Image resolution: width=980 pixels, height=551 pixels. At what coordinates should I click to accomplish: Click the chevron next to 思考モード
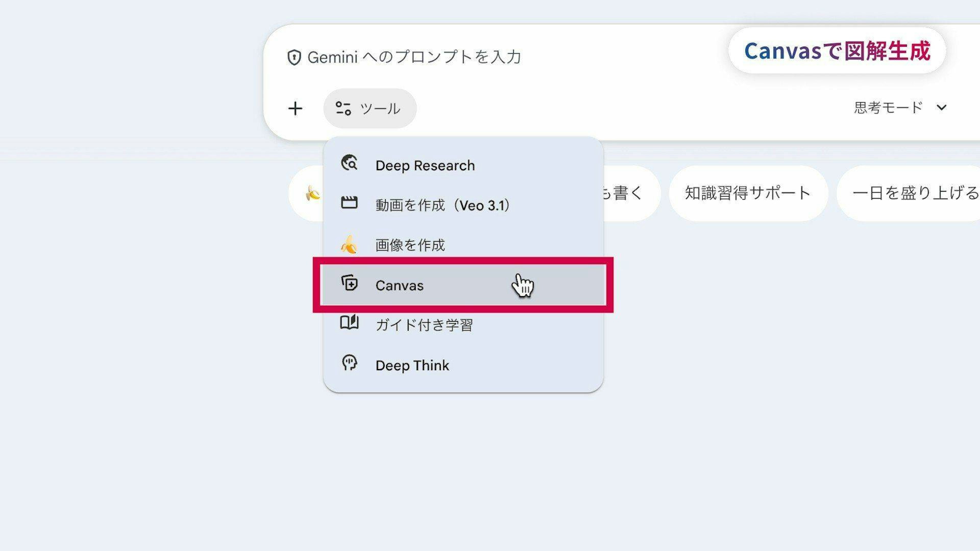[941, 108]
